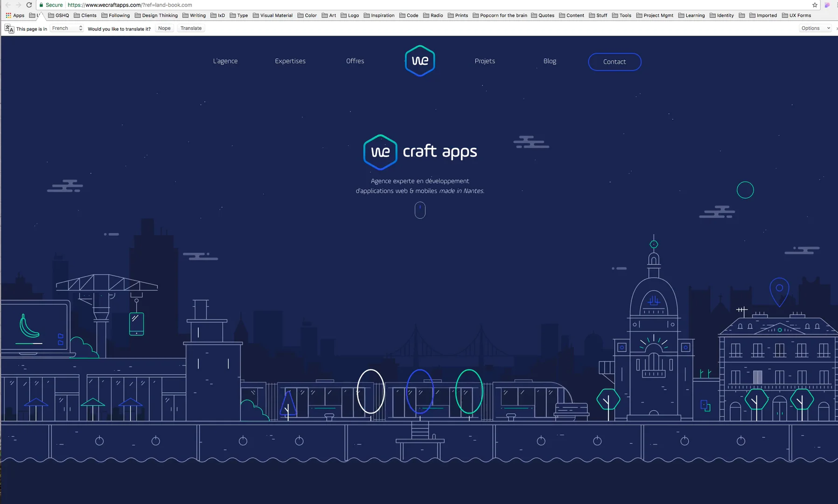Open the Projets menu item
Screen dimensions: 838x504
[485, 61]
